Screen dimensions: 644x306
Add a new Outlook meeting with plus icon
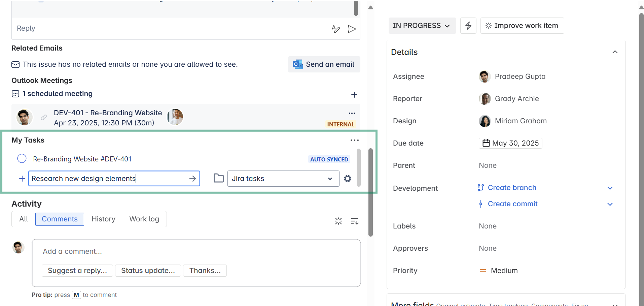(354, 95)
